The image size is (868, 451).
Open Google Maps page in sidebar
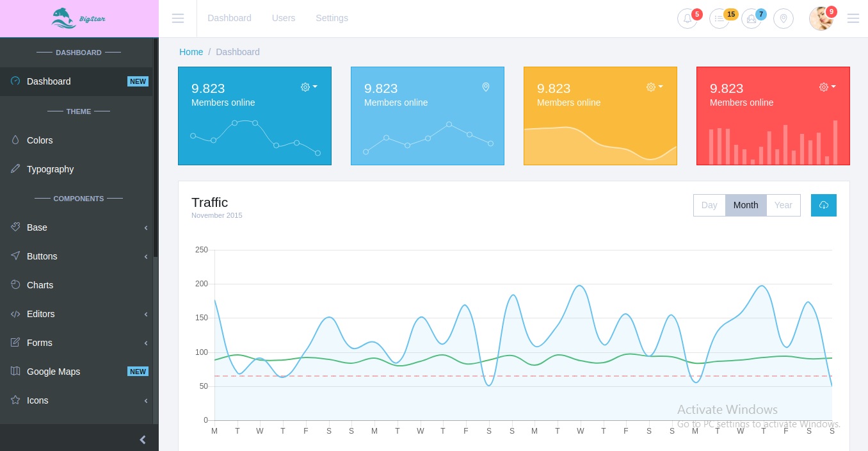[76, 372]
